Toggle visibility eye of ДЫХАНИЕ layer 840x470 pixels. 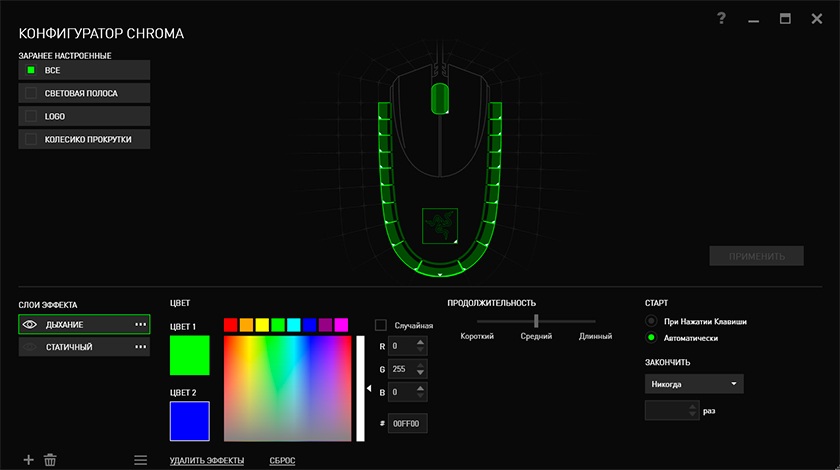(30, 324)
